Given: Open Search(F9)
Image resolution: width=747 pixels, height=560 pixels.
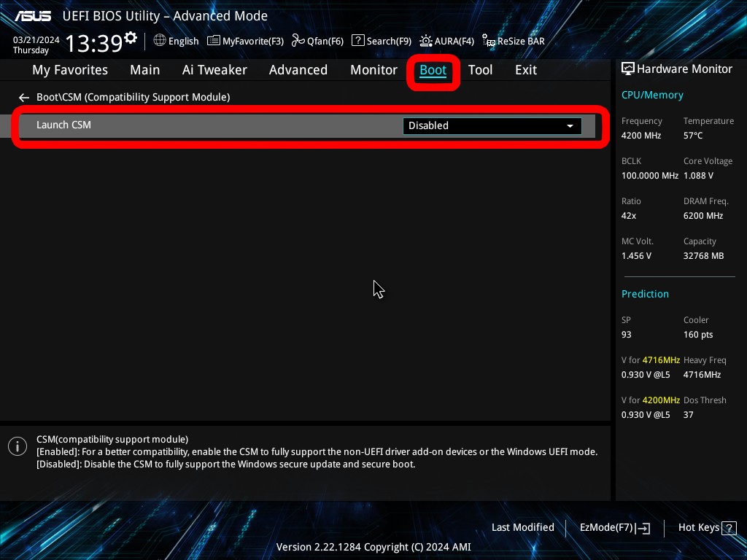Looking at the screenshot, I should coord(389,42).
